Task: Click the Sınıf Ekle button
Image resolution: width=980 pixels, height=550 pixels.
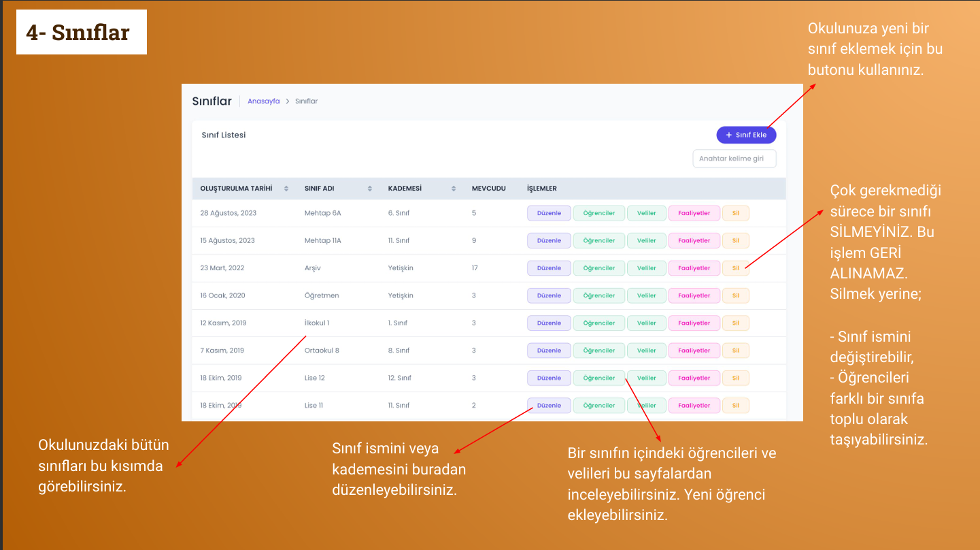Action: pyautogui.click(x=746, y=135)
